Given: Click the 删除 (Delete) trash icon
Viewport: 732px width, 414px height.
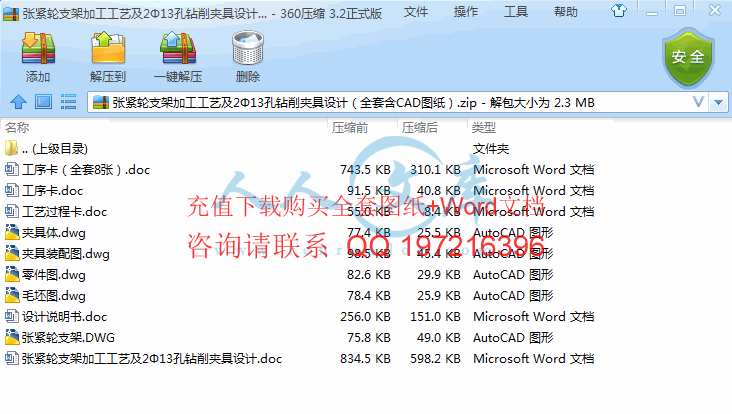Looking at the screenshot, I should (x=248, y=48).
